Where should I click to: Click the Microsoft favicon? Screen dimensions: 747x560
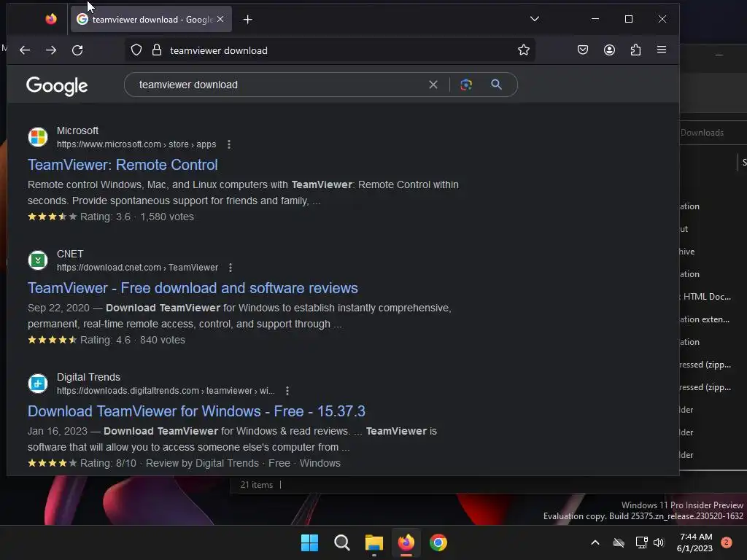[38, 137]
